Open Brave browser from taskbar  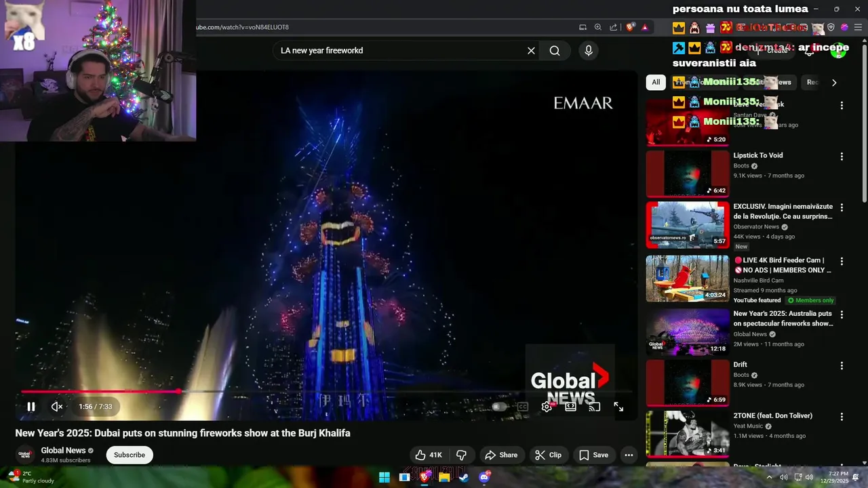425,477
